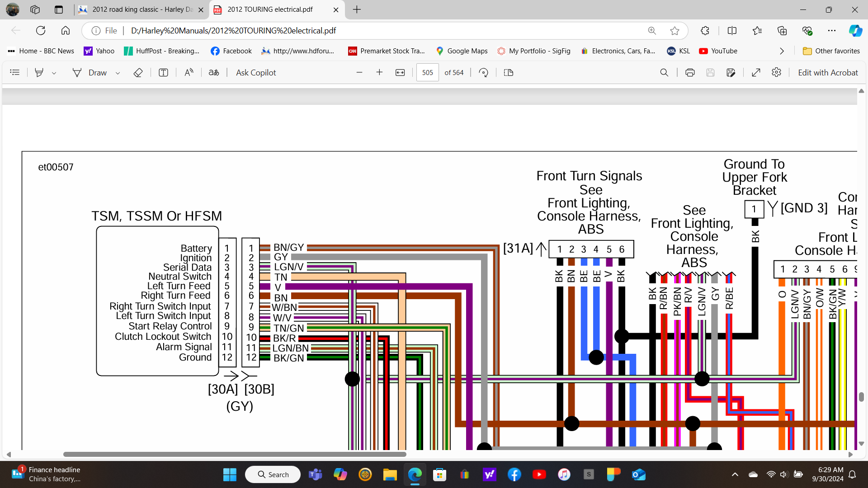Click the Print PDF icon
This screenshot has width=868, height=488.
pyautogui.click(x=690, y=73)
